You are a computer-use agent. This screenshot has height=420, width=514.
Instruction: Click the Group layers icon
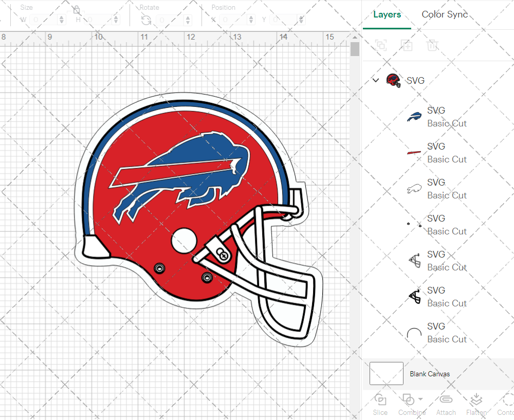pos(381,45)
